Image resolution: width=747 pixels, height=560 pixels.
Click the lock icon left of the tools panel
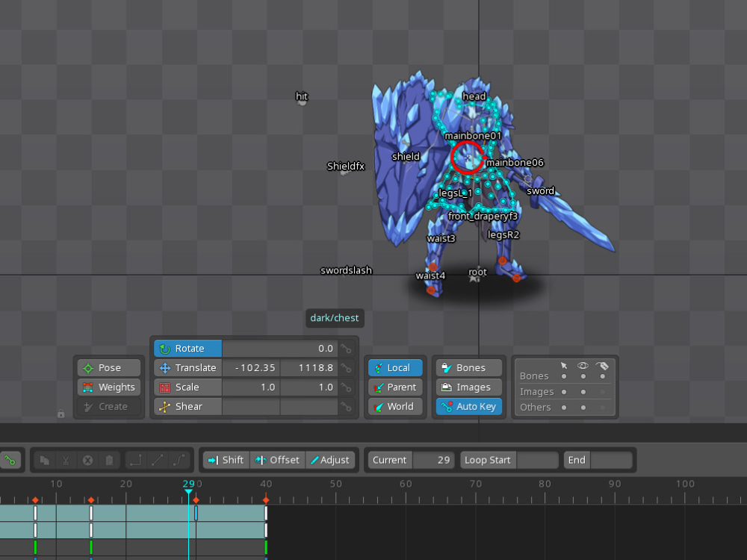coord(61,414)
